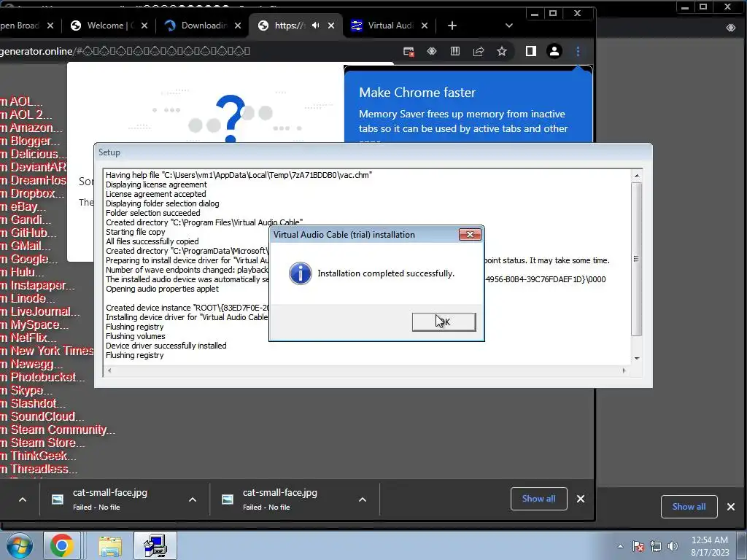Click the second cat-small-face.jpg file icon
The width and height of the screenshot is (747, 560).
[228, 499]
